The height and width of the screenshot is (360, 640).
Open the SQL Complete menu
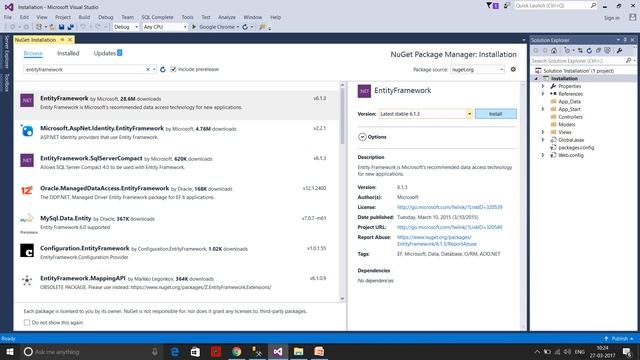157,17
